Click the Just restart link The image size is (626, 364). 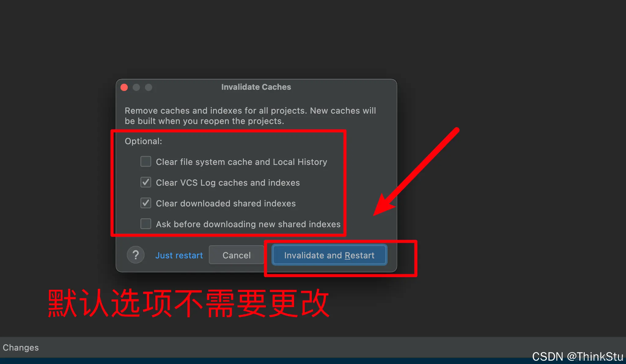click(179, 255)
